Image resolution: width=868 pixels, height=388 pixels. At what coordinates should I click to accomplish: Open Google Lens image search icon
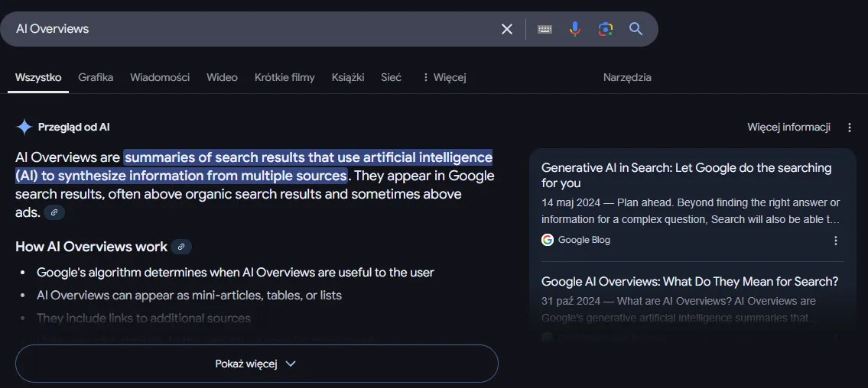point(606,29)
